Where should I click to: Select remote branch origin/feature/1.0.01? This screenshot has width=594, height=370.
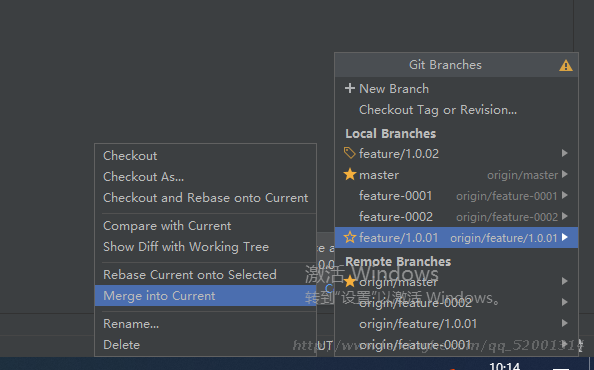click(456, 324)
